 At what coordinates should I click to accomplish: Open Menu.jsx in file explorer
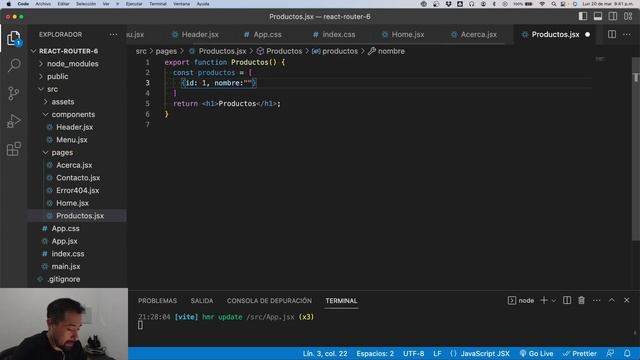(x=71, y=140)
